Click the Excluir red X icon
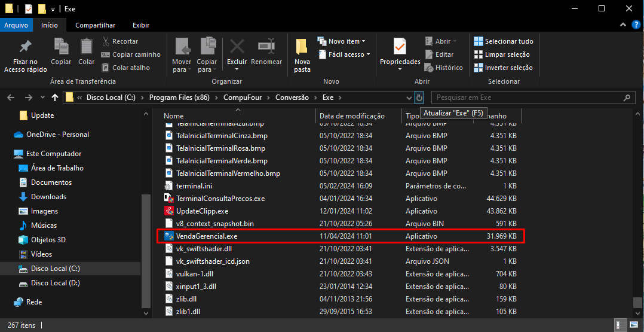Viewport: 644px width, 332px height. tap(237, 47)
